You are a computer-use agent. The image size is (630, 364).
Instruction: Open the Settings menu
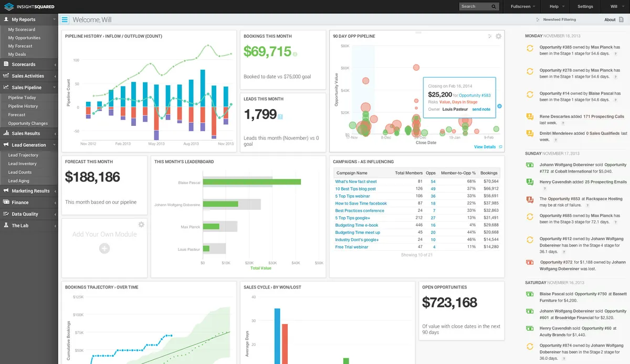point(585,6)
